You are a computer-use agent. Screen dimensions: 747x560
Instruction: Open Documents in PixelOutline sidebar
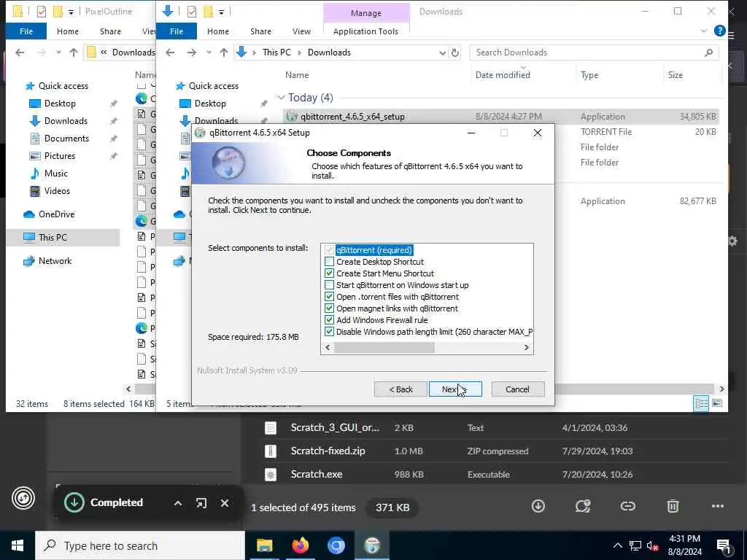tap(66, 138)
